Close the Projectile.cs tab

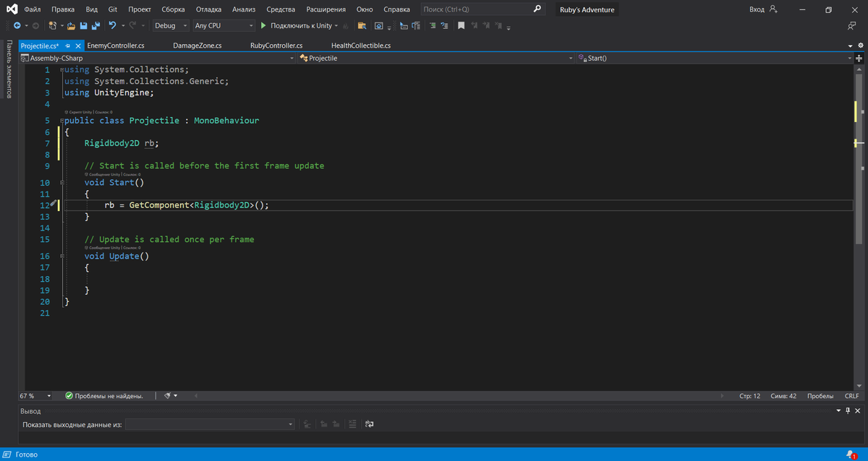point(79,46)
